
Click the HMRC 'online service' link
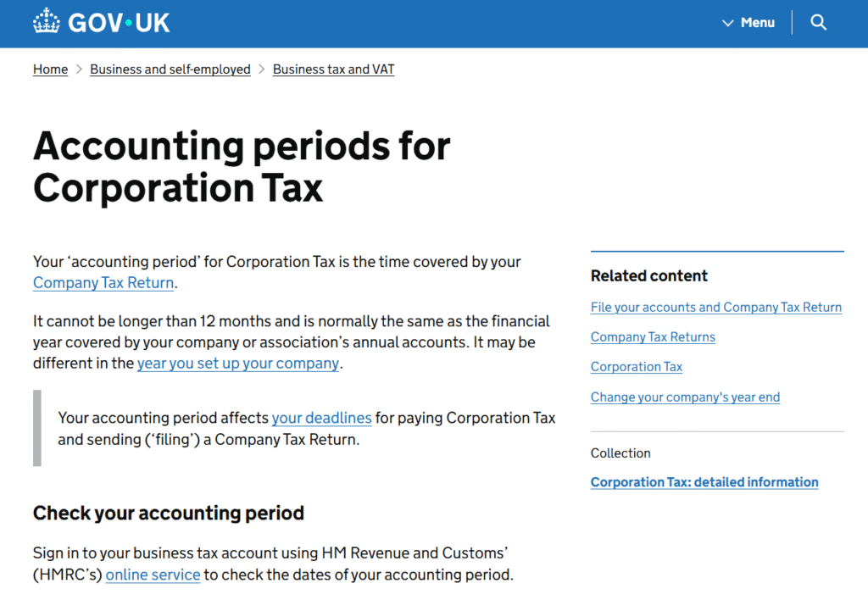tap(153, 575)
